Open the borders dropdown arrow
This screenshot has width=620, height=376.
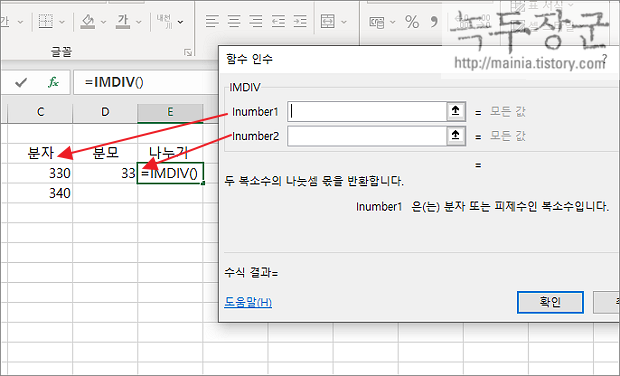tap(62, 22)
